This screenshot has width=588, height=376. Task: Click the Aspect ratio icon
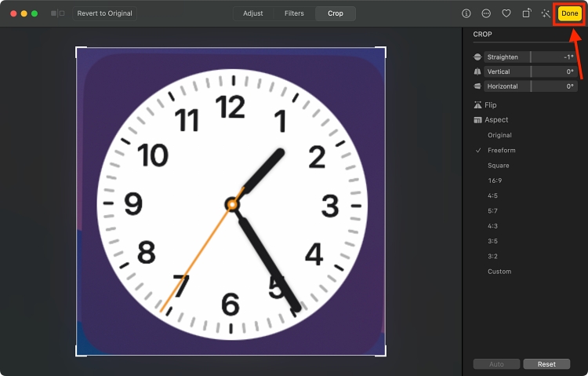click(x=477, y=120)
